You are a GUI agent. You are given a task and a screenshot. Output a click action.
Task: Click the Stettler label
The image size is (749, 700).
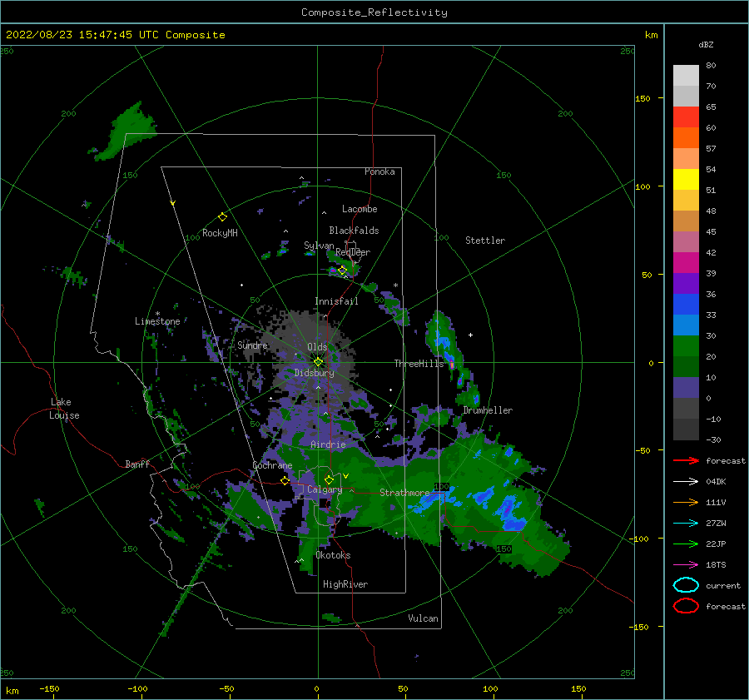(485, 241)
